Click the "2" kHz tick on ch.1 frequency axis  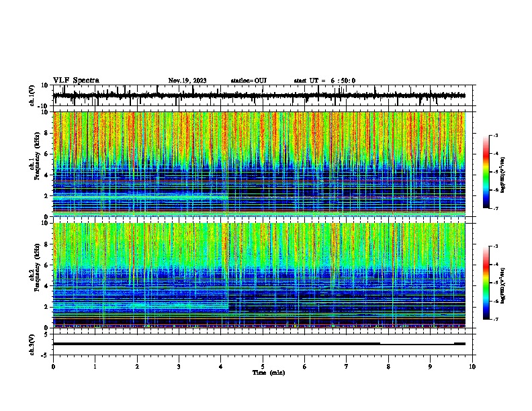click(46, 195)
